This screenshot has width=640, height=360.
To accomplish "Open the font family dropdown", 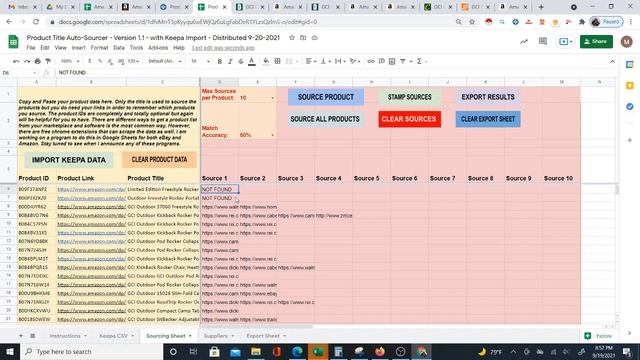I will [164, 61].
